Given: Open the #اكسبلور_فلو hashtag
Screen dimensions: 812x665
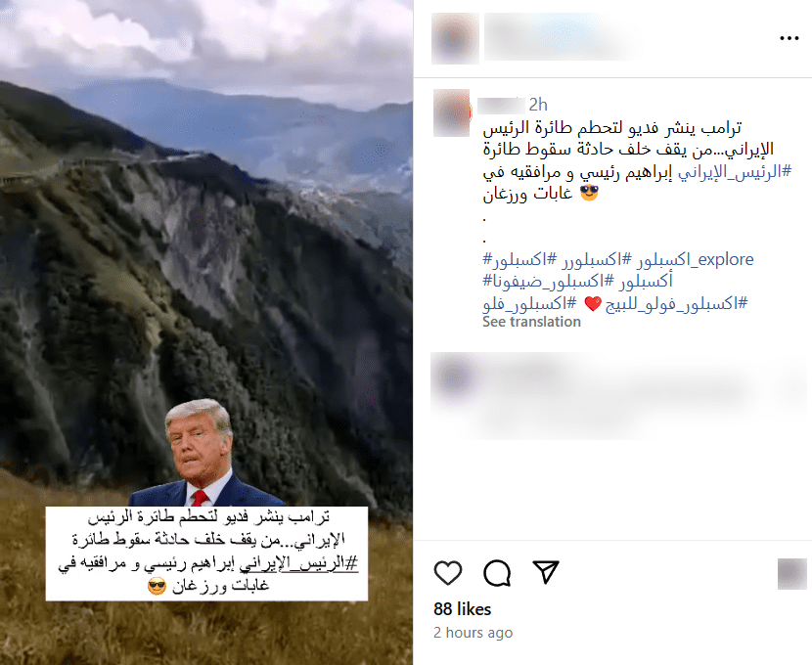Looking at the screenshot, I should [529, 303].
